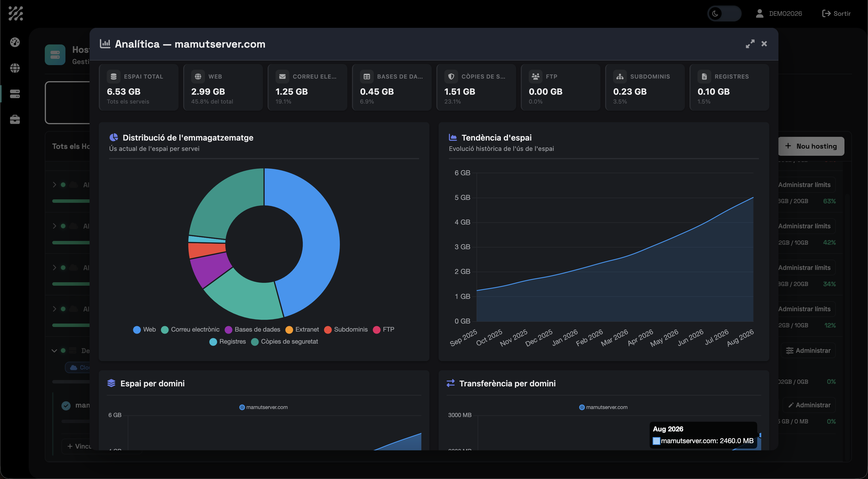Click the 'Tots els Ho' list heading

click(x=71, y=146)
